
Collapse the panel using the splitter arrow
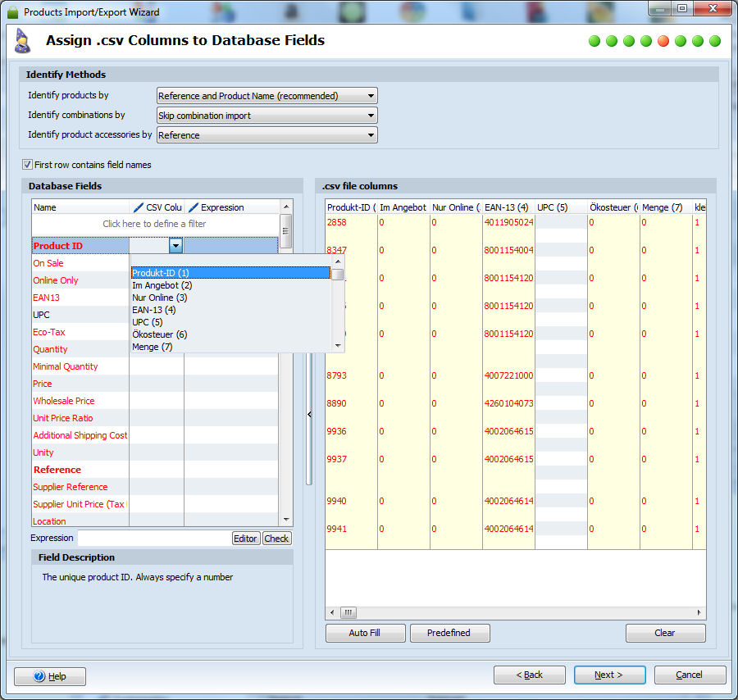pos(309,415)
